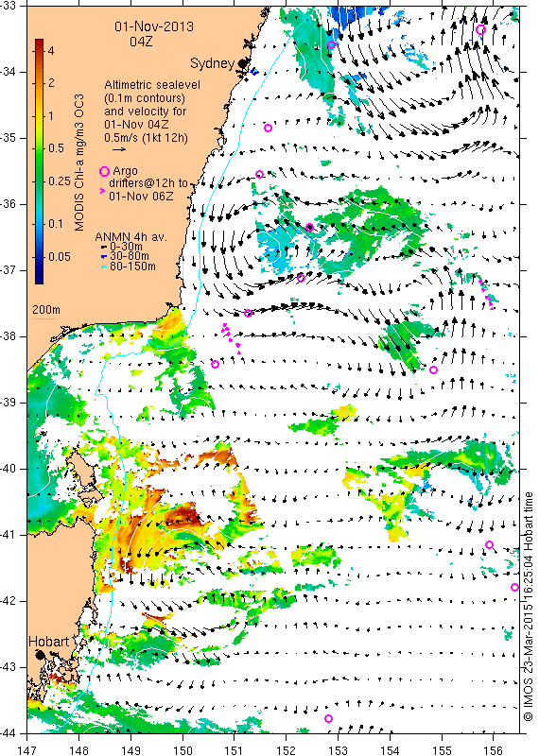
Task: Click the Argo float marker near 154.9E, 38.5S
Action: [433, 369]
